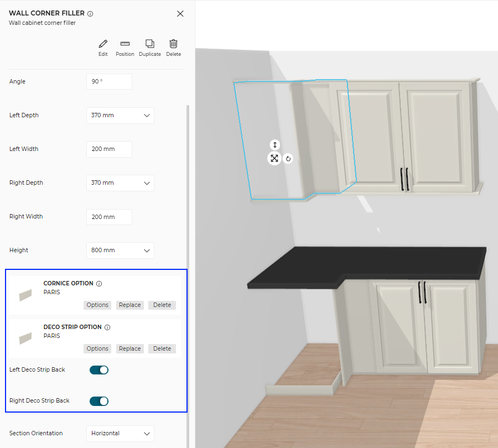
Task: Click the four-way move handle icon
Action: coord(274,159)
